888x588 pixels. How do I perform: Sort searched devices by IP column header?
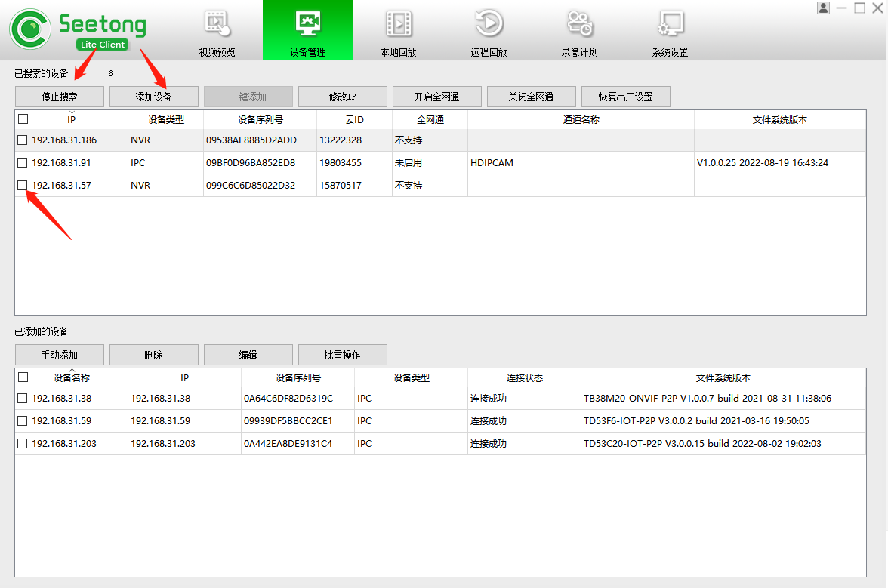tap(71, 119)
